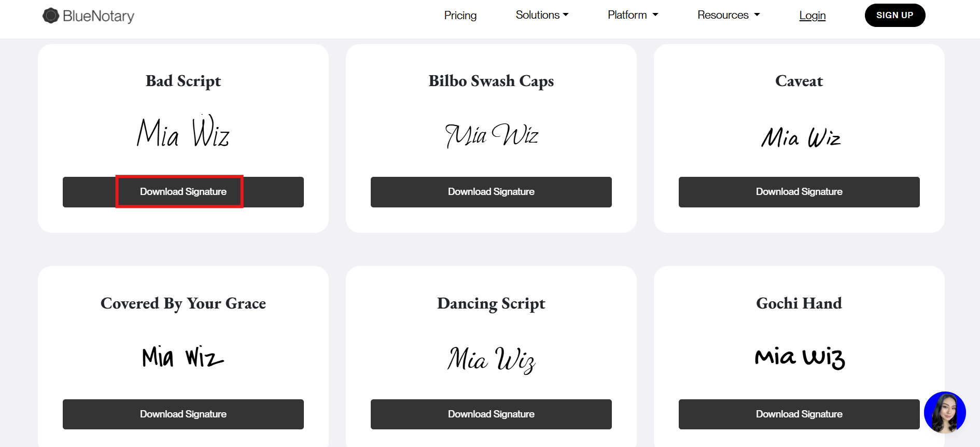Download the Dancing Script signature
Image resolution: width=980 pixels, height=447 pixels.
point(491,414)
